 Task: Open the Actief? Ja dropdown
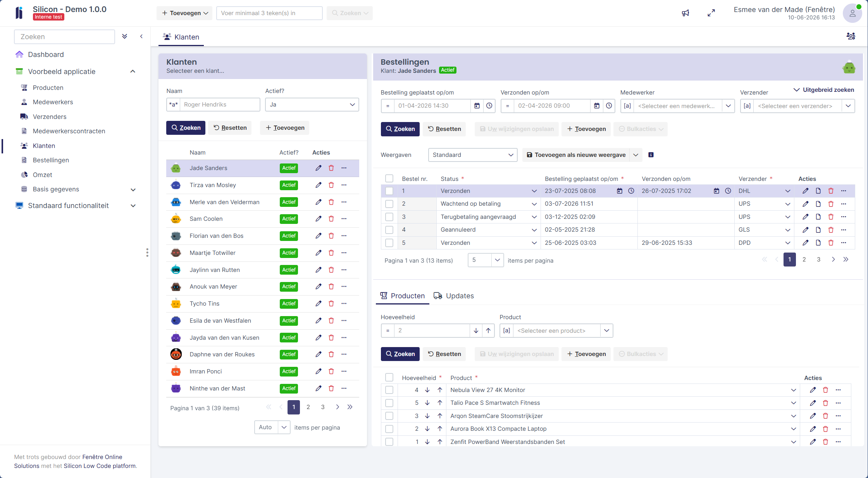point(312,105)
